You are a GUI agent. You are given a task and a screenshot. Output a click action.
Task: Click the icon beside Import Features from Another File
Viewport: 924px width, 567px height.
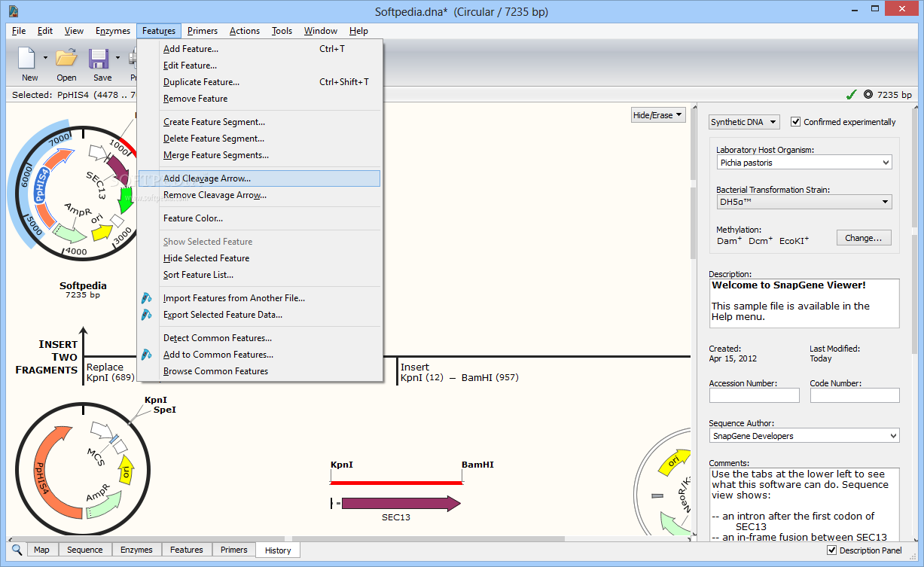coord(147,298)
